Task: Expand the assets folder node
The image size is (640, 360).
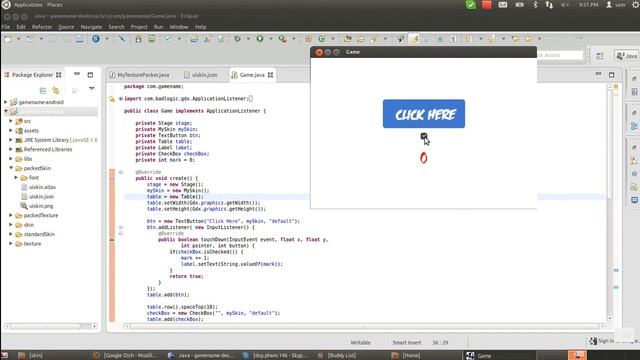Action: click(11, 130)
